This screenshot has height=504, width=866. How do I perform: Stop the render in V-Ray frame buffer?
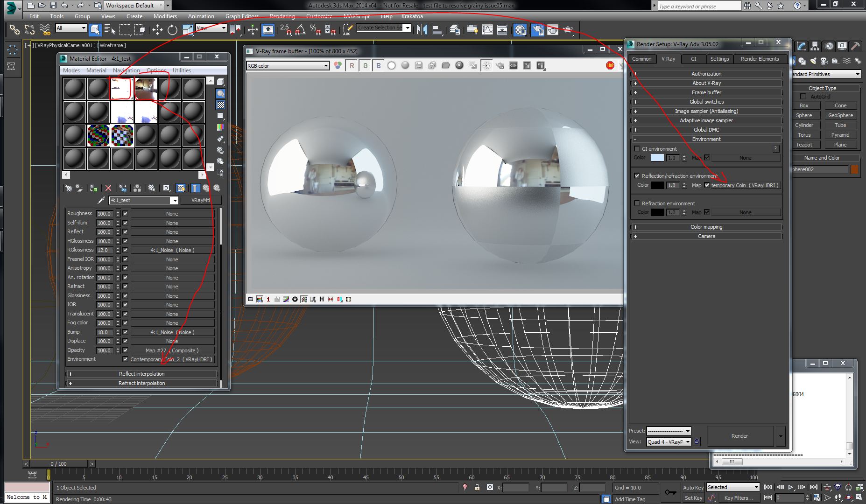coord(610,65)
